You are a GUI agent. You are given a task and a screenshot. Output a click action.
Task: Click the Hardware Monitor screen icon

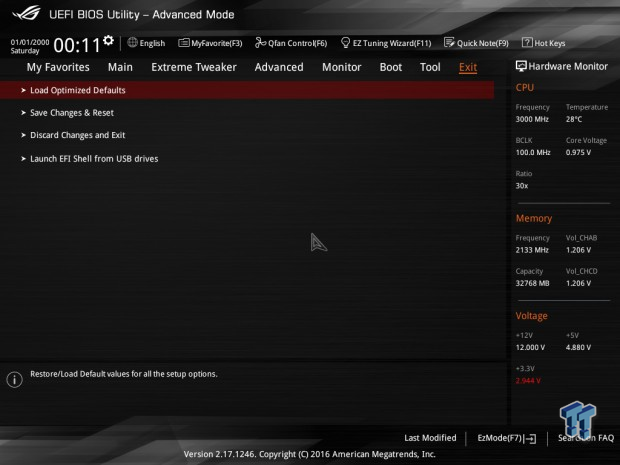pyautogui.click(x=521, y=66)
